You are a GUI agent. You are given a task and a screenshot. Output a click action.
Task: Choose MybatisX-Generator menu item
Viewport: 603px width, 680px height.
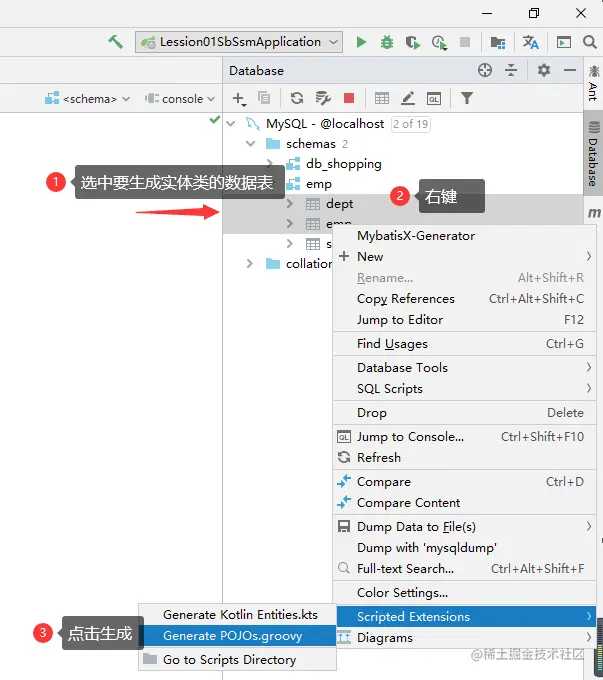(464, 236)
